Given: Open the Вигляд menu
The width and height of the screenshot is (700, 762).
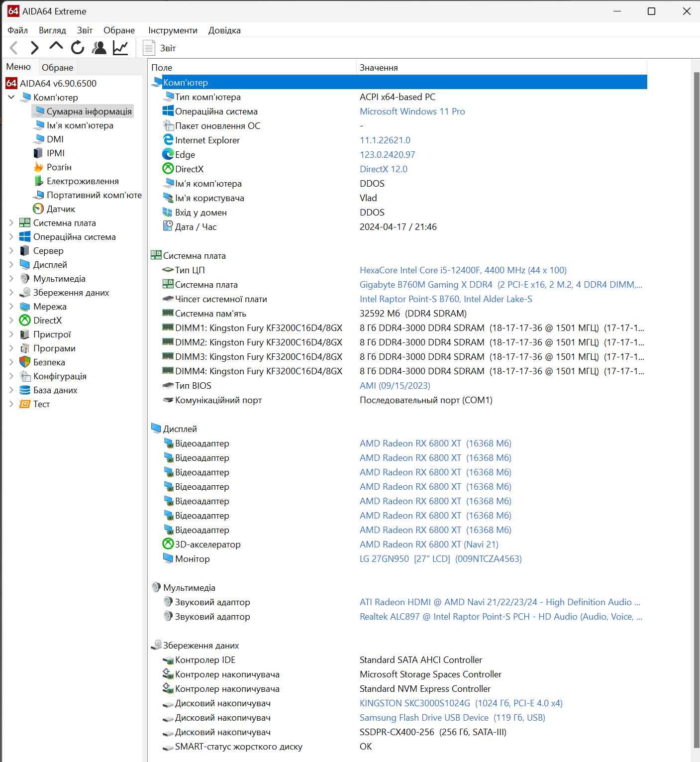Looking at the screenshot, I should click(52, 30).
